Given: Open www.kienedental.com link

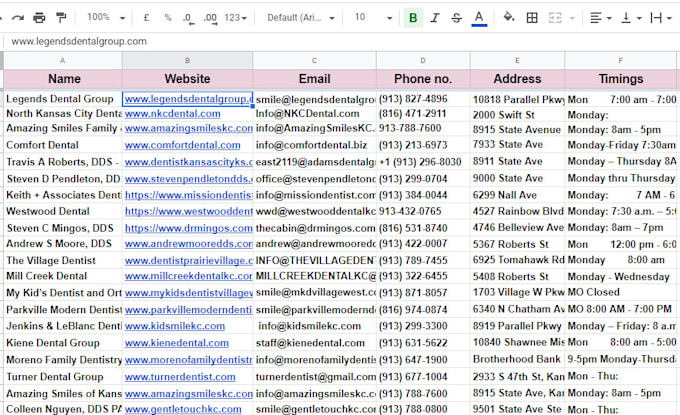Looking at the screenshot, I should click(177, 343).
